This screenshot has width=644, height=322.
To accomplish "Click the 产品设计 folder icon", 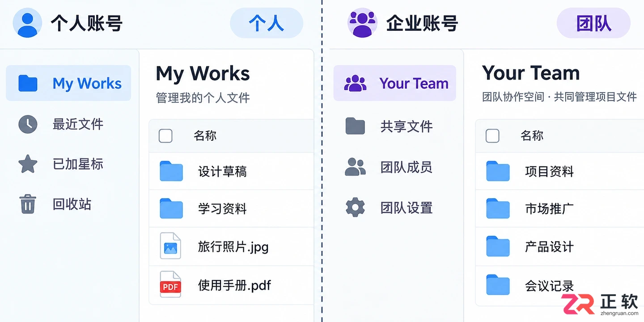I will click(x=498, y=246).
